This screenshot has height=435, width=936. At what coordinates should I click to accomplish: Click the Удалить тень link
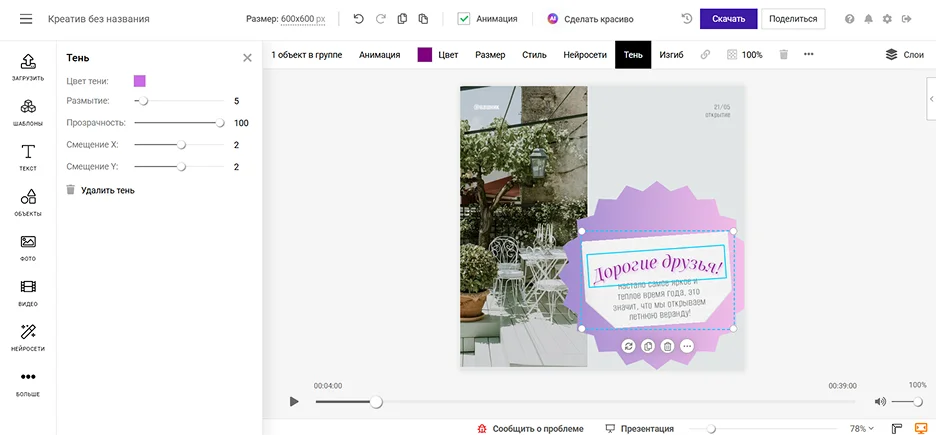[107, 190]
